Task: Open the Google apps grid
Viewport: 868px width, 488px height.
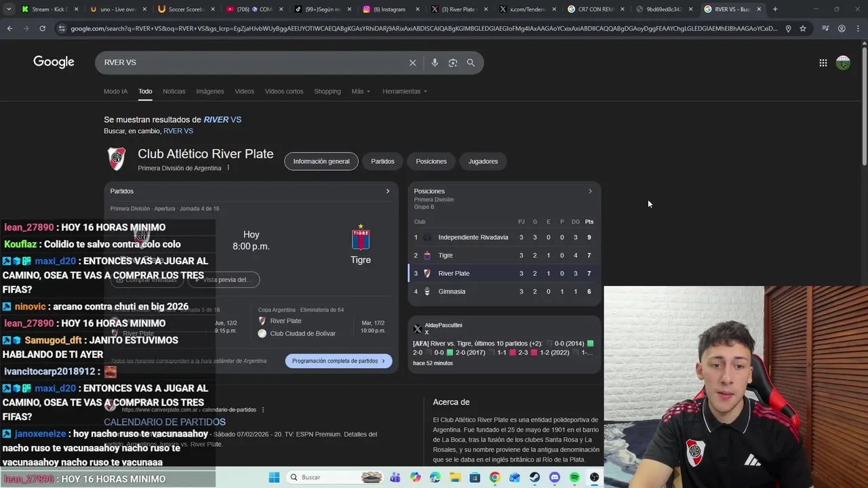Action: [x=823, y=62]
